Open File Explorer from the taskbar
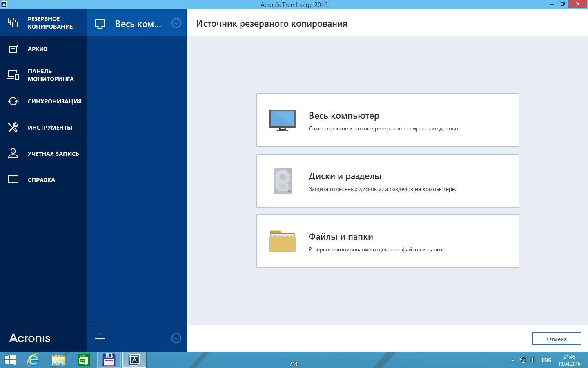Viewport: 588px width, 368px height. click(x=58, y=360)
